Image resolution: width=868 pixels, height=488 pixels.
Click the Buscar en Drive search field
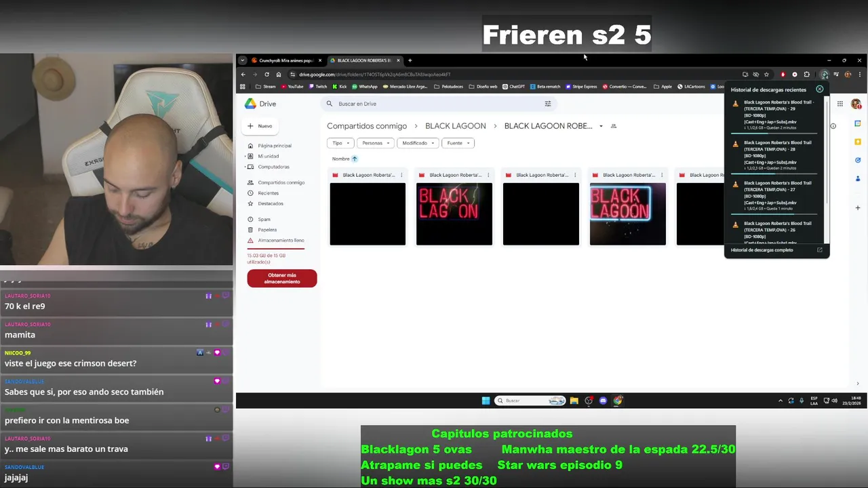pyautogui.click(x=437, y=104)
